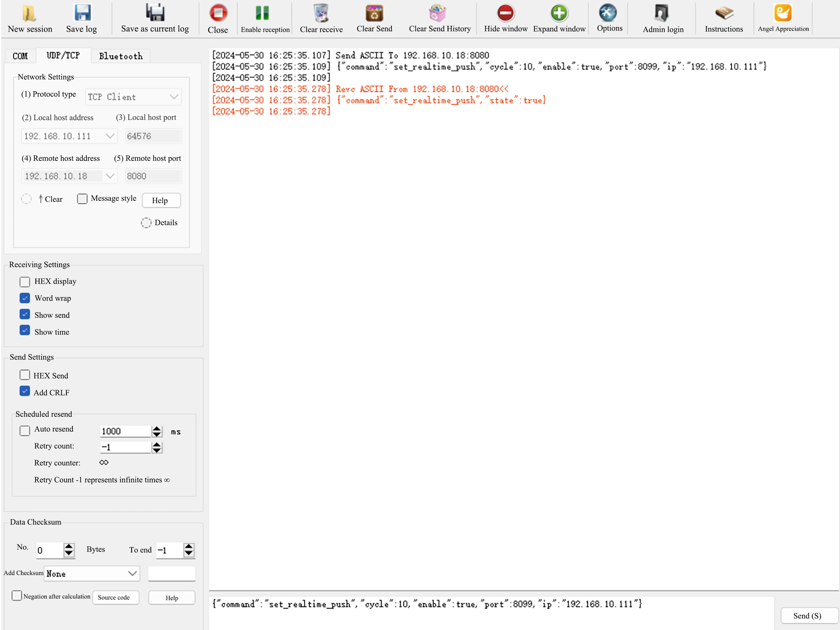The image size is (840, 630).
Task: Enable Auto resend
Action: [x=25, y=430]
